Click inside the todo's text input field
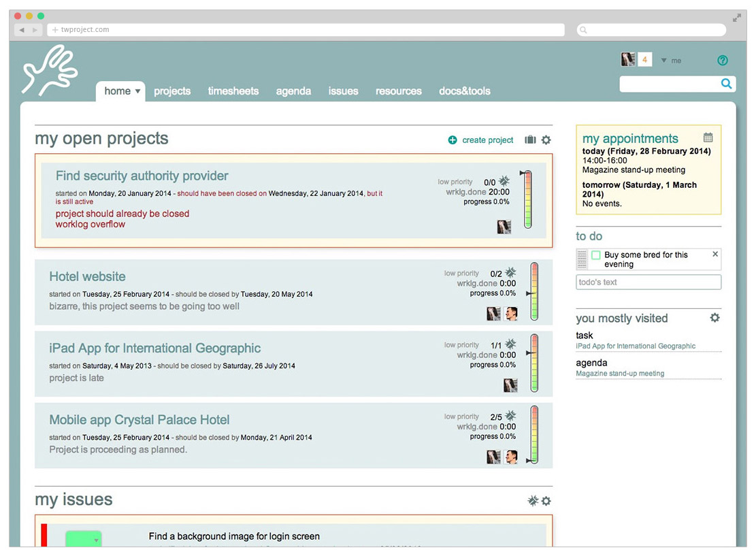This screenshot has height=552, width=756. pos(648,282)
